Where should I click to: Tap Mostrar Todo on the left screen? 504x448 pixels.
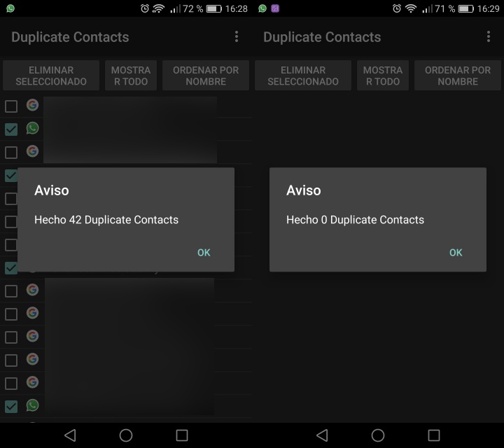[131, 76]
